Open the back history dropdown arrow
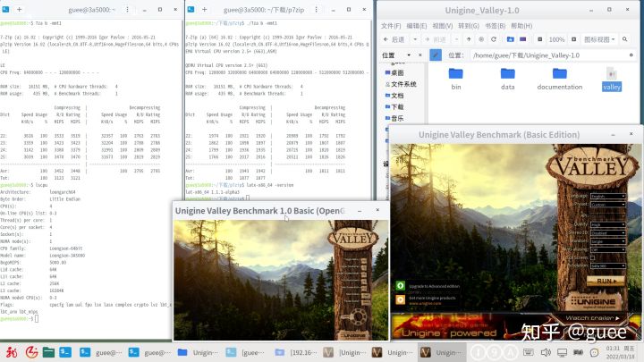644x362 pixels. 415,39
